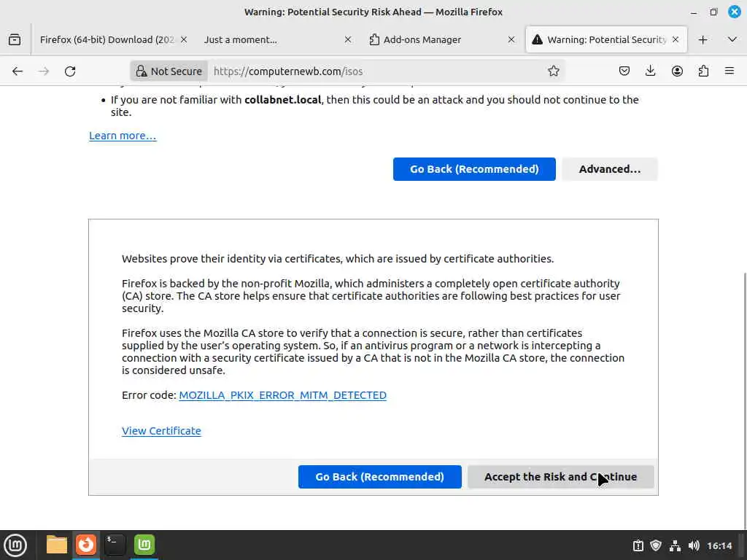
Task: Close the Just a moment tab
Action: pos(348,39)
